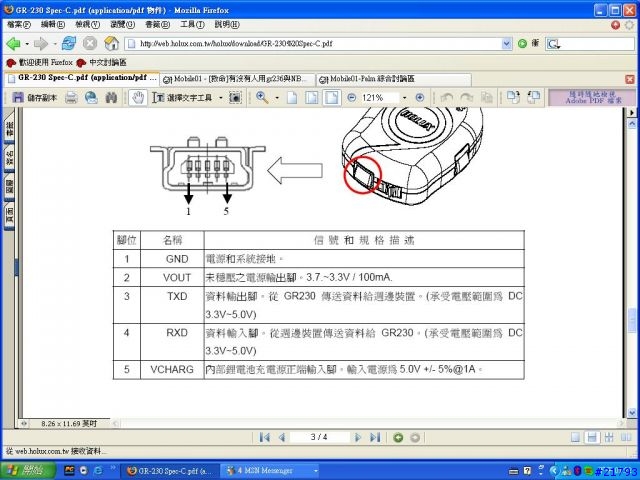Click the URL address field
640x480 pixels.
point(313,43)
